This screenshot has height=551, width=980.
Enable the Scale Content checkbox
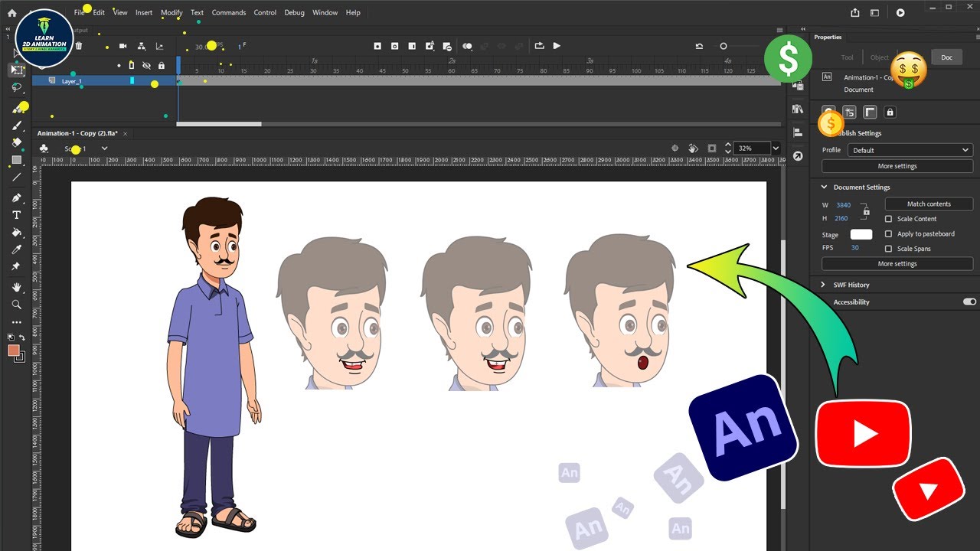click(x=889, y=219)
